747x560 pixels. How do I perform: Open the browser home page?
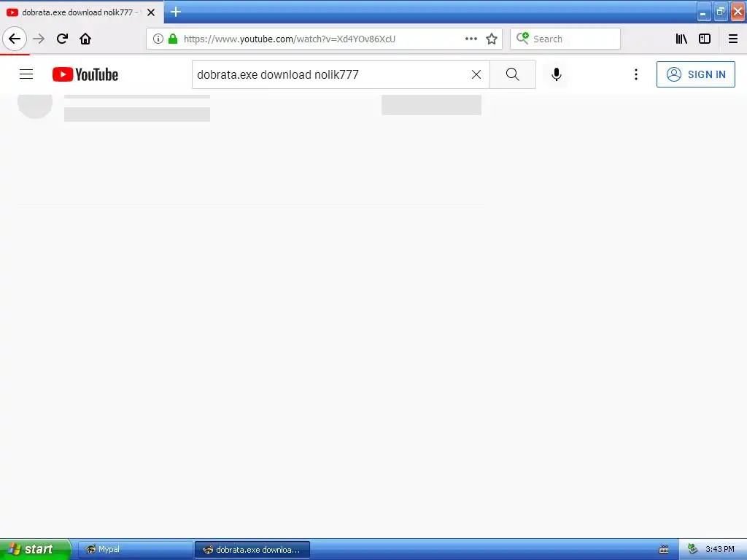[85, 39]
